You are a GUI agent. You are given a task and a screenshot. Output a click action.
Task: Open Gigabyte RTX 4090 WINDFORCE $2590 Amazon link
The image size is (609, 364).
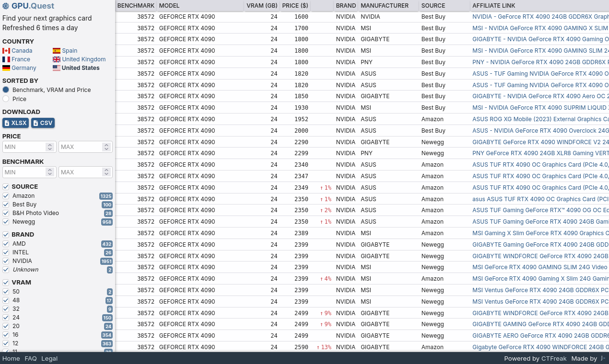540,347
